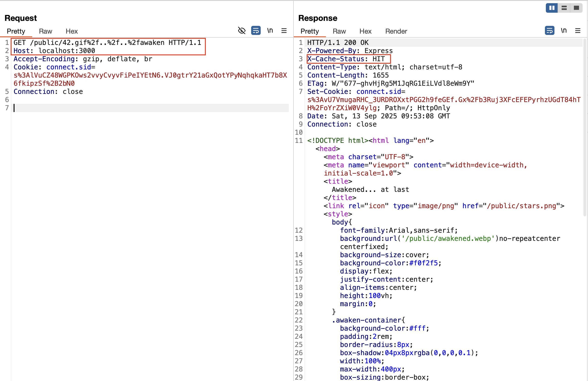Viewport: 588px width, 381px height.
Task: Open Request panel hamburger options menu
Action: click(x=284, y=31)
